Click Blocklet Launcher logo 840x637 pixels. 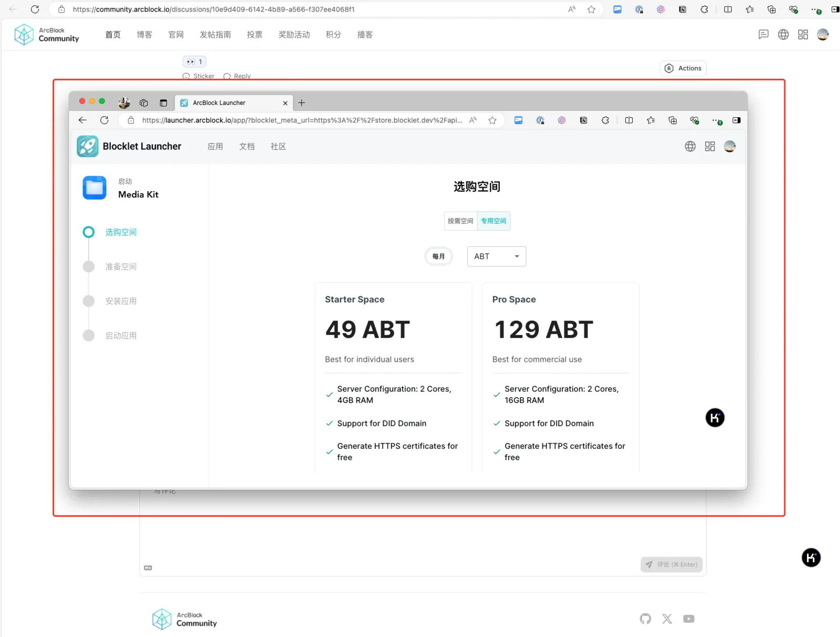tap(129, 147)
